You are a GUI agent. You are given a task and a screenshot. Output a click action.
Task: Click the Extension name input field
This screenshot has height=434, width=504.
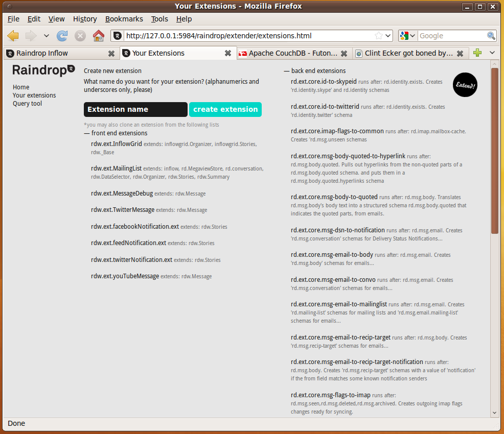[135, 109]
